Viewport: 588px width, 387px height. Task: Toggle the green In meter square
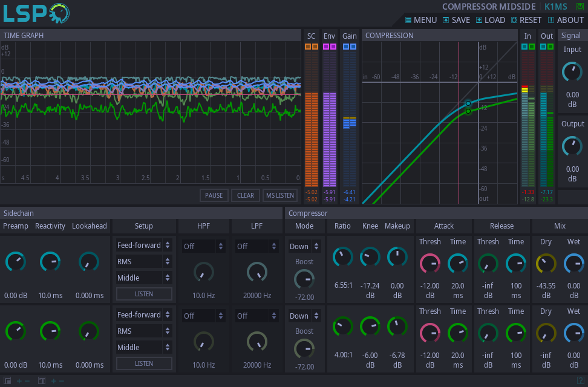531,47
